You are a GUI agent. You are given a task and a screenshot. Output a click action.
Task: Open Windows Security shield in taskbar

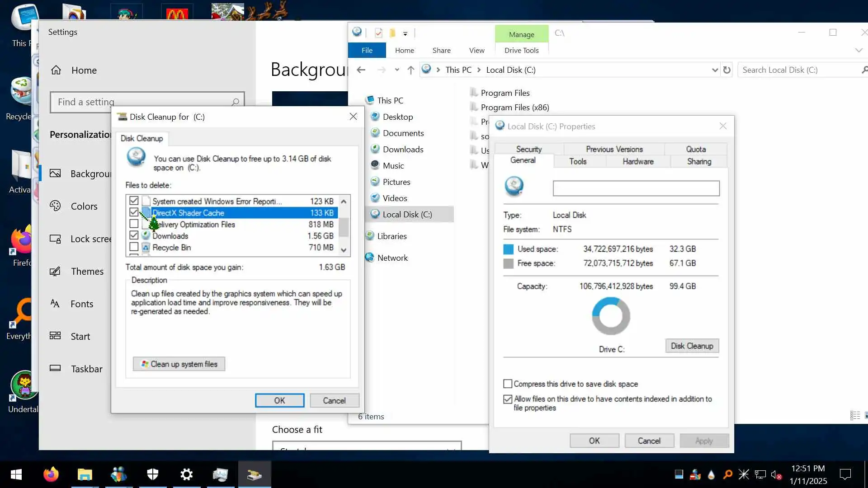(x=153, y=474)
